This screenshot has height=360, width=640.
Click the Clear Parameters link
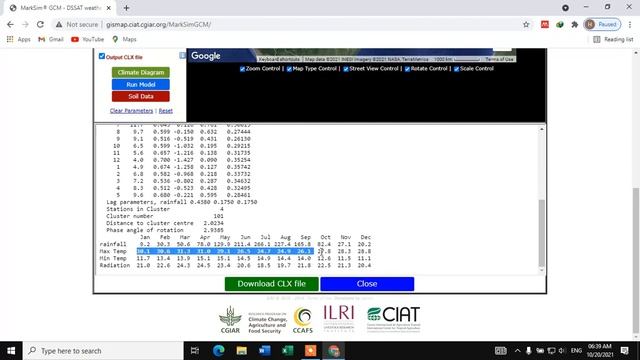point(131,111)
